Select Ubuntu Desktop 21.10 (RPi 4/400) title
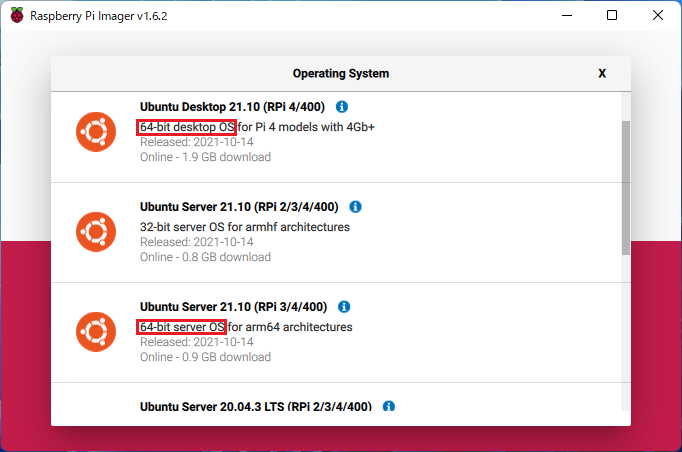The height and width of the screenshot is (452, 682). click(232, 107)
